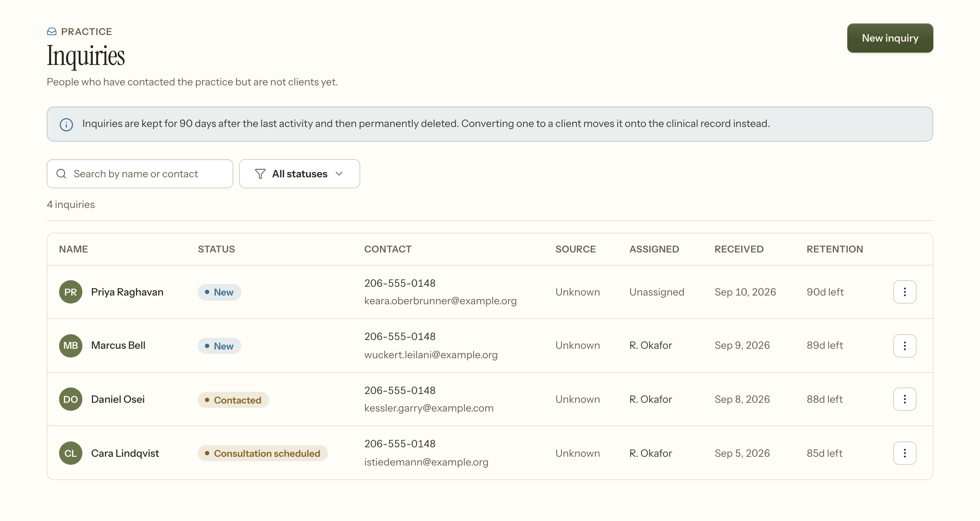This screenshot has height=521, width=980.
Task: Open row actions menu for Priya Raghavan
Action: [905, 292]
